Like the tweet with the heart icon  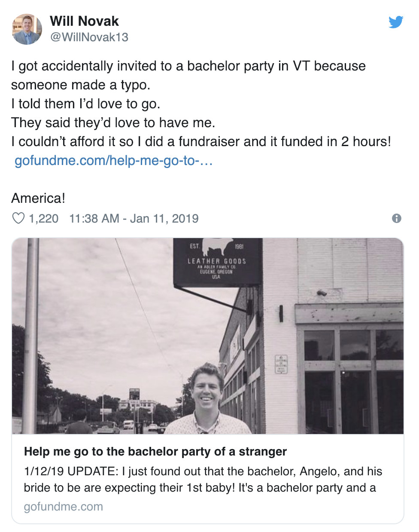point(18,218)
